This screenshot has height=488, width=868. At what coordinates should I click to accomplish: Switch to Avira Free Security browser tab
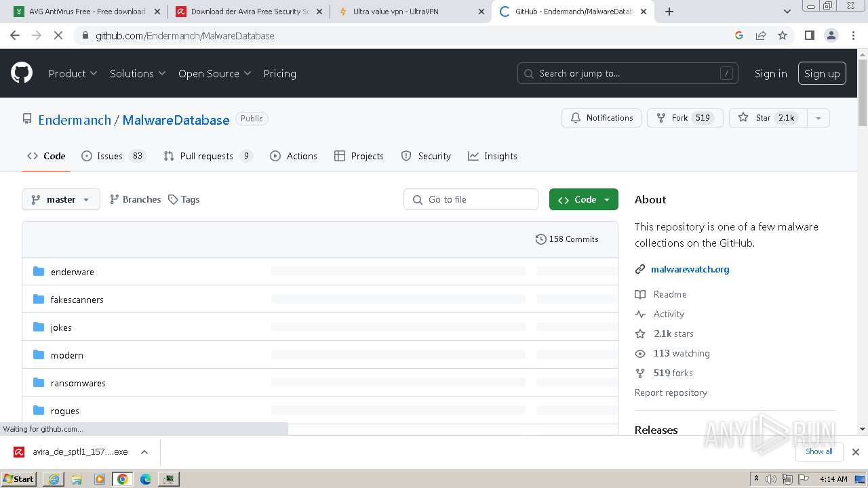tap(248, 12)
